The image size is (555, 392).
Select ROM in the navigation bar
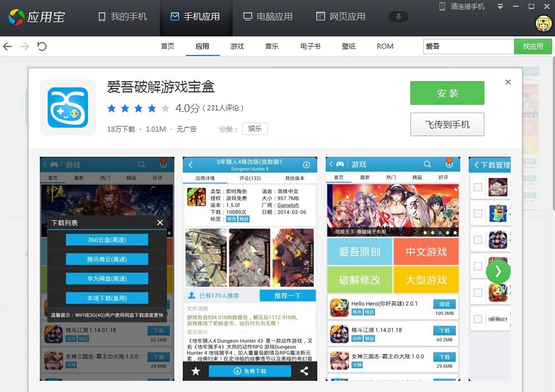point(385,46)
